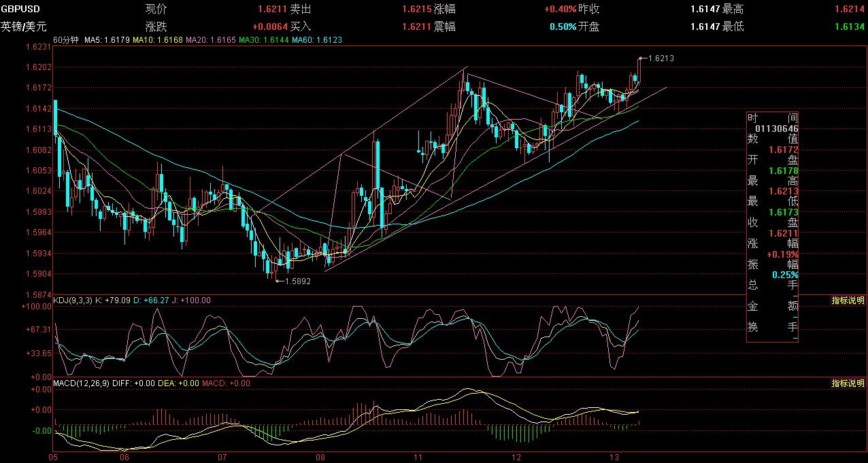
Task: Click the 指标说明 button on the MACD panel
Action: click(848, 383)
